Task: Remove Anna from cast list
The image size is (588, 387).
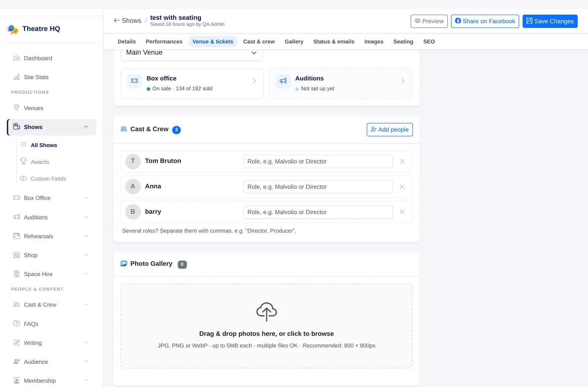Action: pos(402,187)
